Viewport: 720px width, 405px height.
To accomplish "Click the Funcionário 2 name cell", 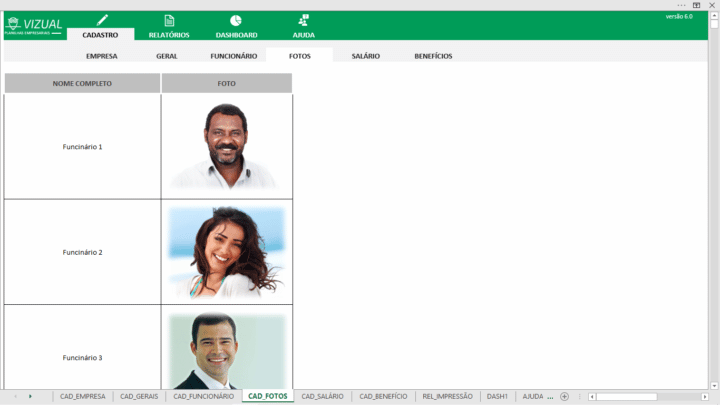I will click(x=82, y=252).
